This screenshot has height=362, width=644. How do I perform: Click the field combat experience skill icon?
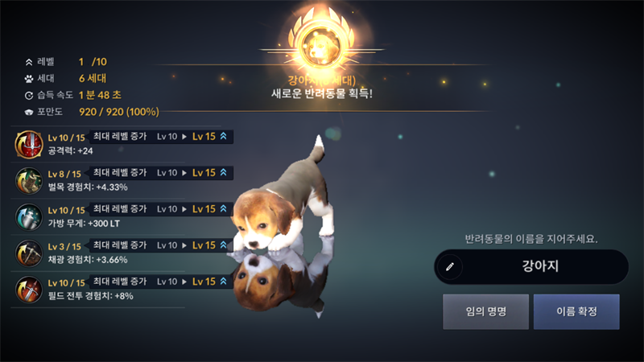(29, 290)
